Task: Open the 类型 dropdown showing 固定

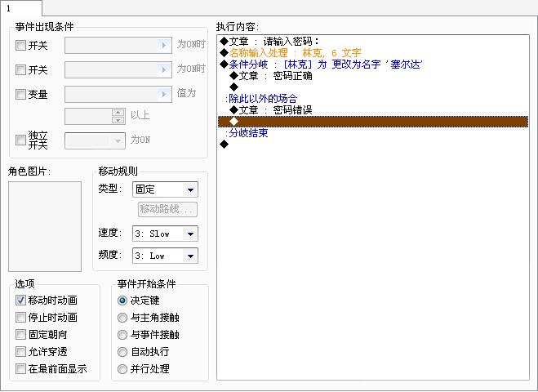Action: (165, 189)
